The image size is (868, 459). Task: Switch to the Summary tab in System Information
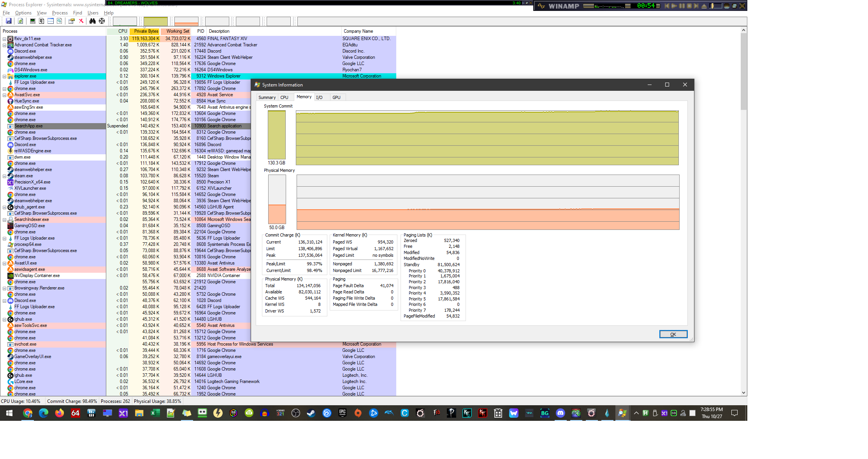coord(267,97)
